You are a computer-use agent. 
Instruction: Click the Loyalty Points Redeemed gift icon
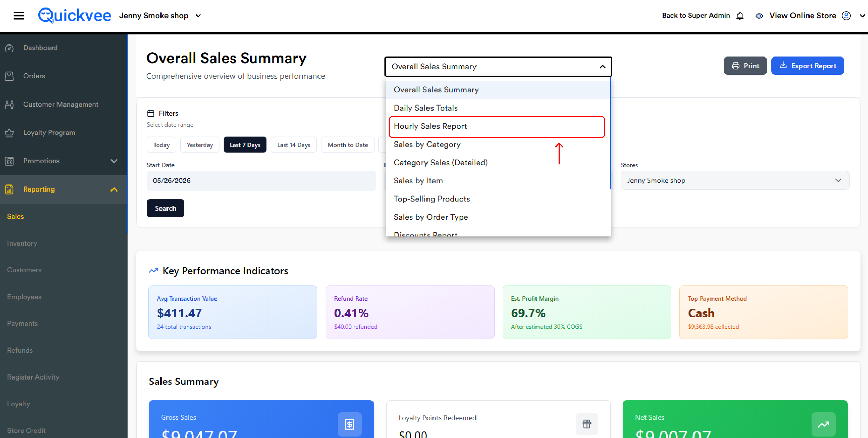coord(587,424)
